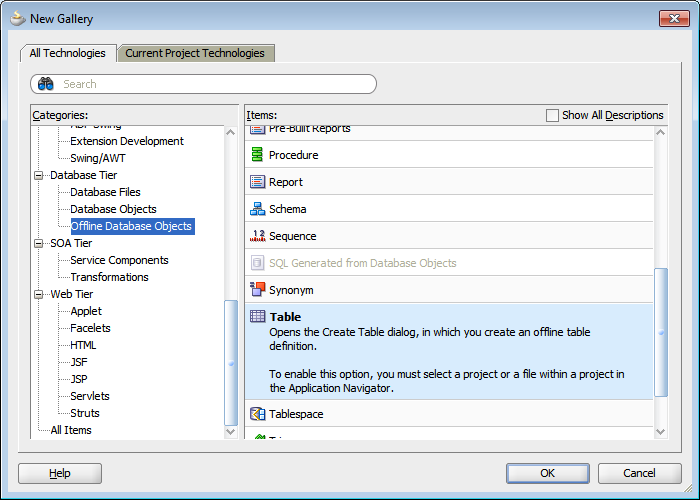Click the Categories scroll up arrow
700x500 pixels.
click(x=231, y=132)
